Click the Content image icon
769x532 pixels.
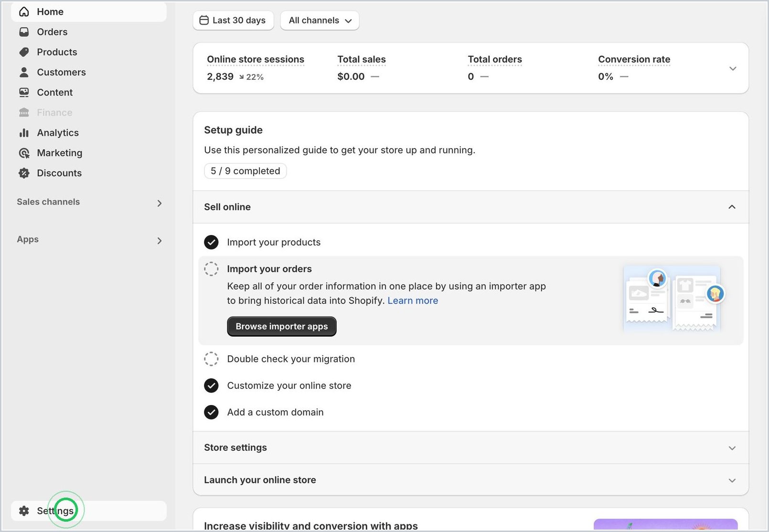24,92
